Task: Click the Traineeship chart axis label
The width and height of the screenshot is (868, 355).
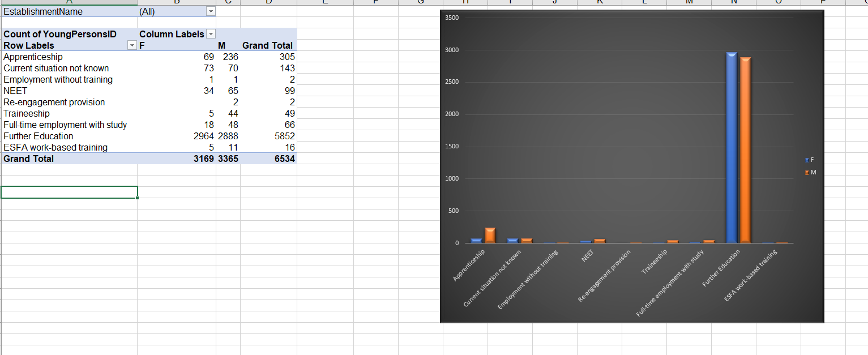Action: click(x=655, y=262)
